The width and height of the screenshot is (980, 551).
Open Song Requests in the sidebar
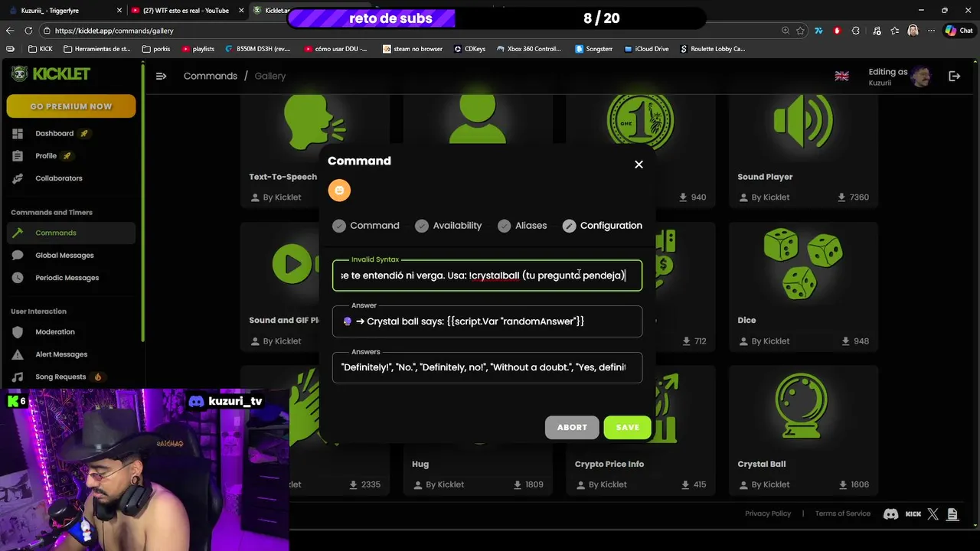(60, 377)
